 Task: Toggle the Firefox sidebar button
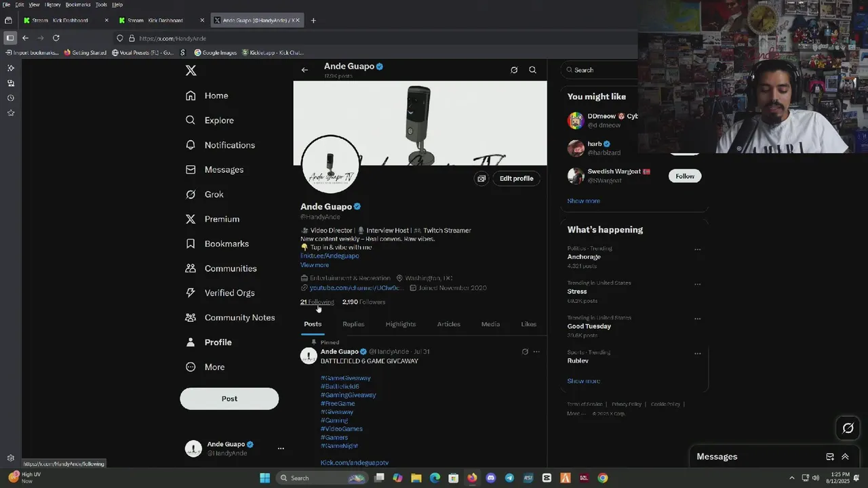coord(9,38)
